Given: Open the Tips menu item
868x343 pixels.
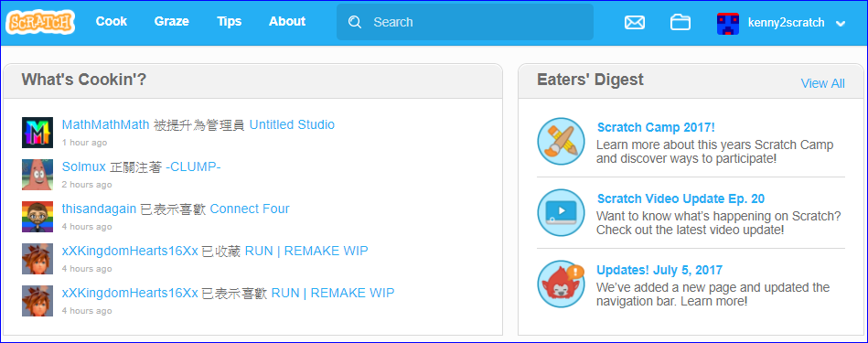Looking at the screenshot, I should coord(230,22).
